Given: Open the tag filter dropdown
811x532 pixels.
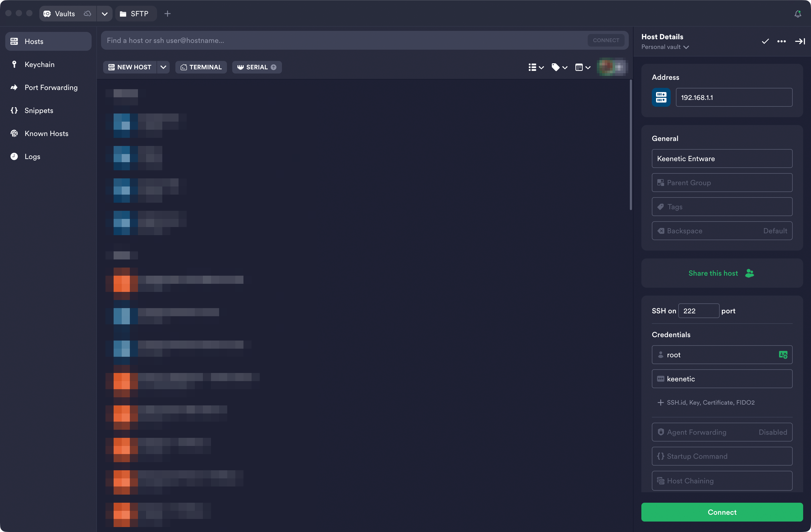Looking at the screenshot, I should tap(559, 67).
